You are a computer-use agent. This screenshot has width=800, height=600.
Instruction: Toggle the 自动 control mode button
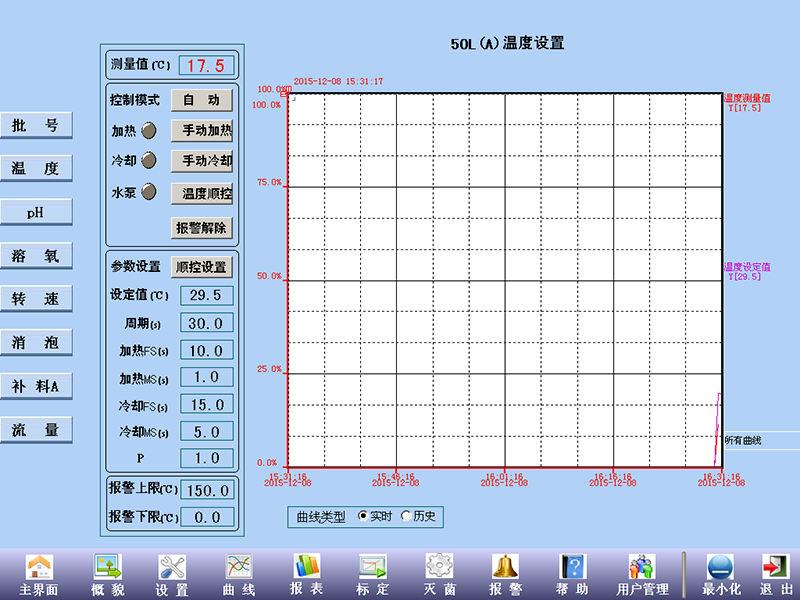[x=202, y=100]
